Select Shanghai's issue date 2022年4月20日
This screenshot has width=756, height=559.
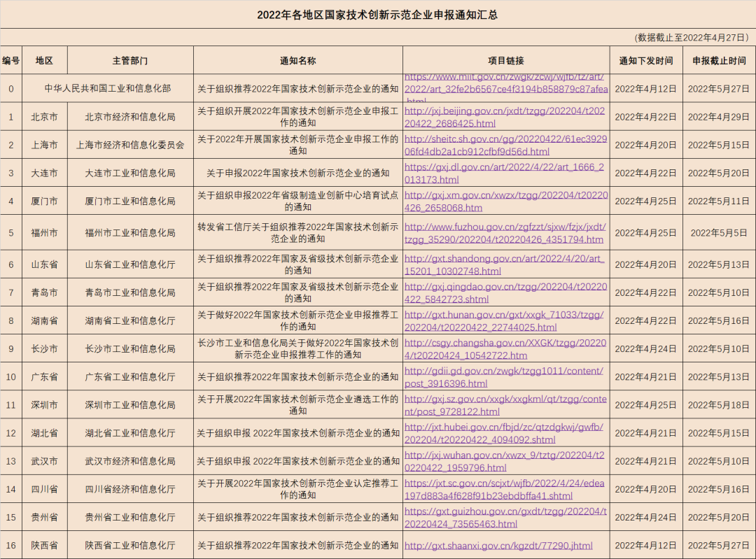point(646,145)
